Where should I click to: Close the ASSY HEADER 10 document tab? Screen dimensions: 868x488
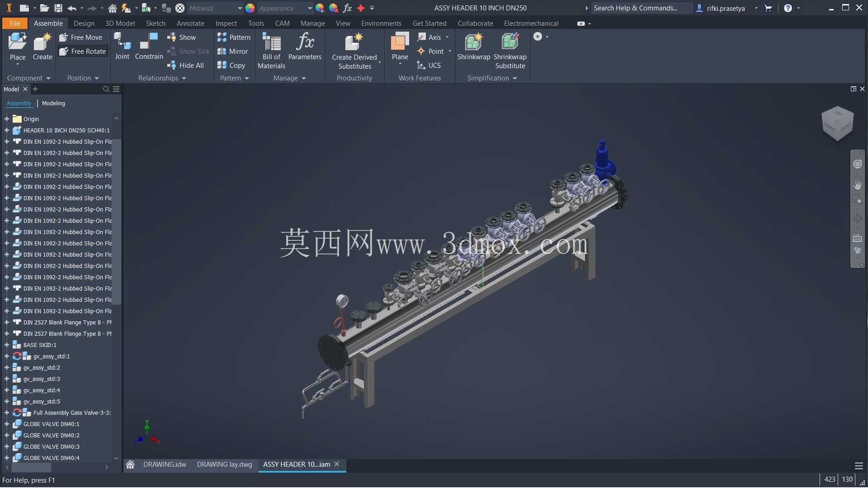point(337,464)
